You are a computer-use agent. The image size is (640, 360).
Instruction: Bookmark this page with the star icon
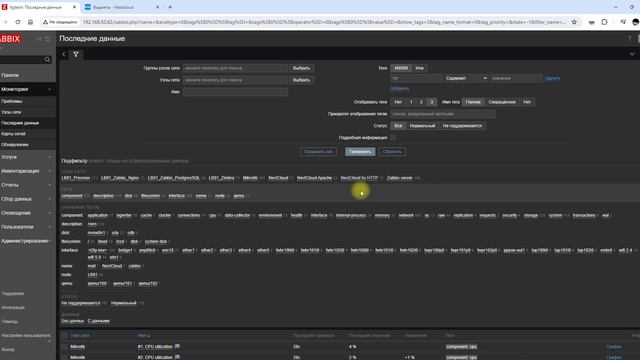pos(574,22)
